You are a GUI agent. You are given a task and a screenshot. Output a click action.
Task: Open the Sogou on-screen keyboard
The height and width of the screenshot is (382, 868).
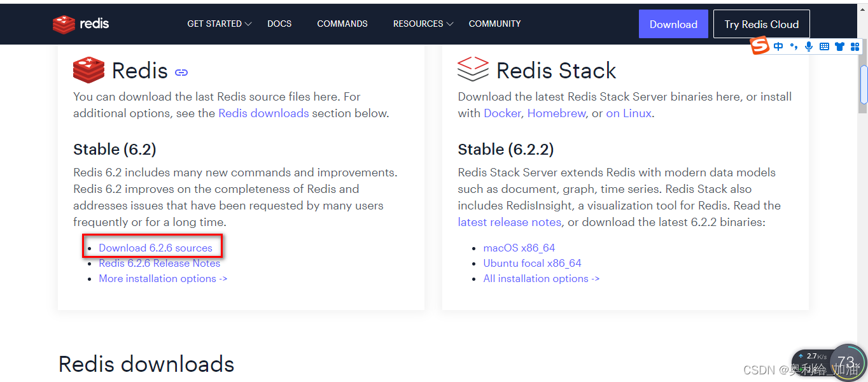click(824, 46)
